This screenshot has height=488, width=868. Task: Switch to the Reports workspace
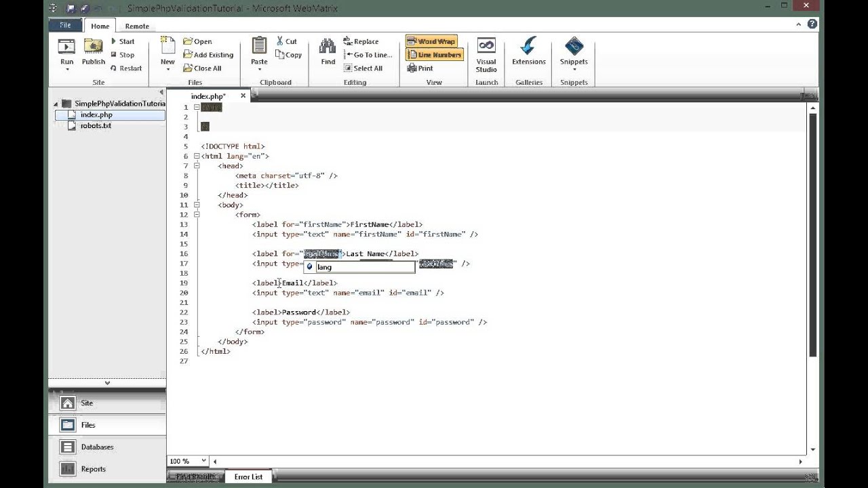point(107,468)
